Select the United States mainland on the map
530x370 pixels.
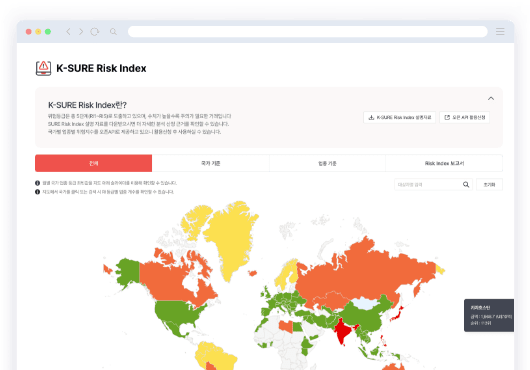click(177, 313)
